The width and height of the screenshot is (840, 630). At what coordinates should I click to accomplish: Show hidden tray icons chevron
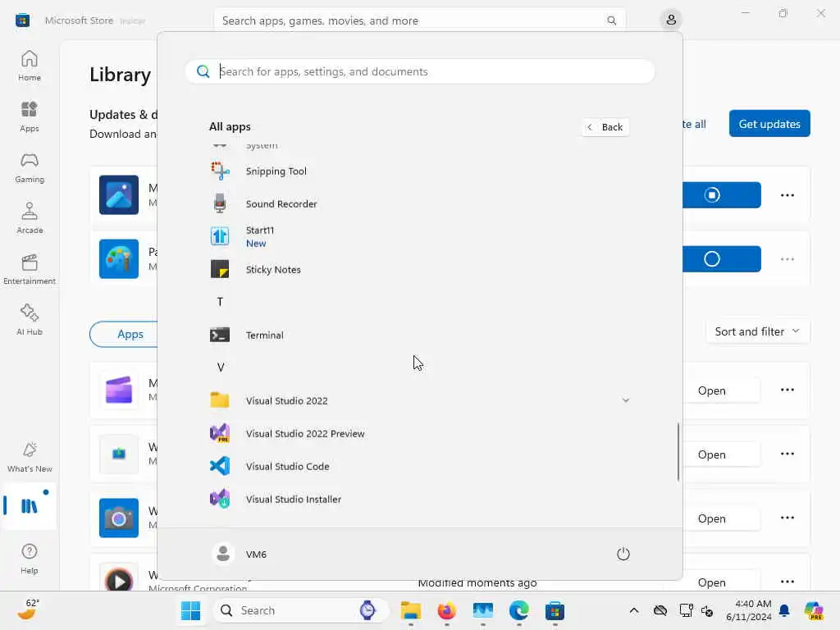point(634,610)
